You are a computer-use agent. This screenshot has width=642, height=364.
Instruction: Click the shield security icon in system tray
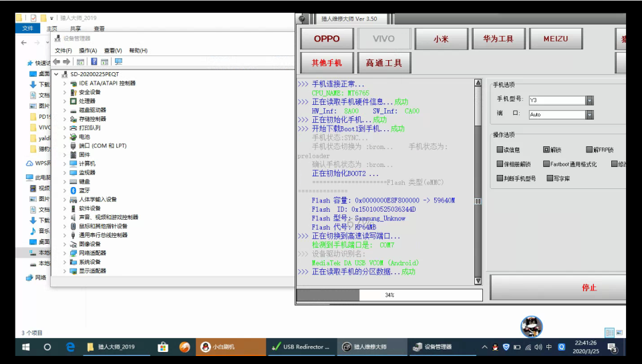coord(506,347)
